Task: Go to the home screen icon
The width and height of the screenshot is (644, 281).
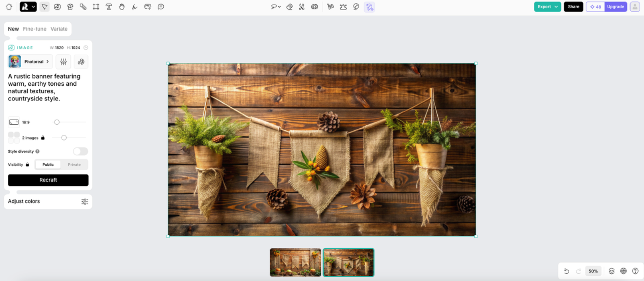Action: point(9,6)
